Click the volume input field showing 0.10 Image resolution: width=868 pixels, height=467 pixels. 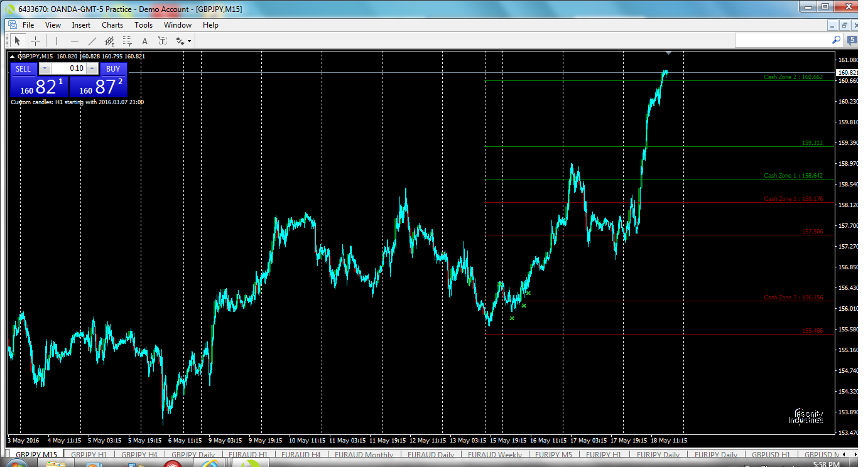tap(68, 68)
